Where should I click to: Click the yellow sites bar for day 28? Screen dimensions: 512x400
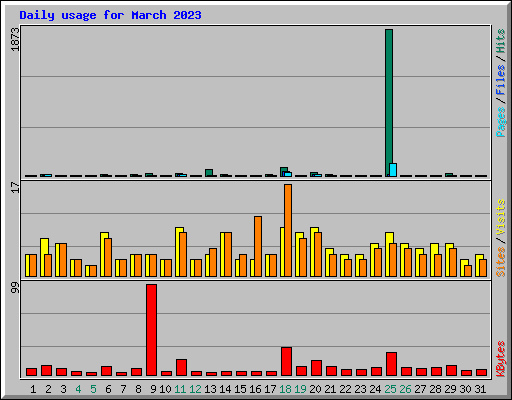433,260
